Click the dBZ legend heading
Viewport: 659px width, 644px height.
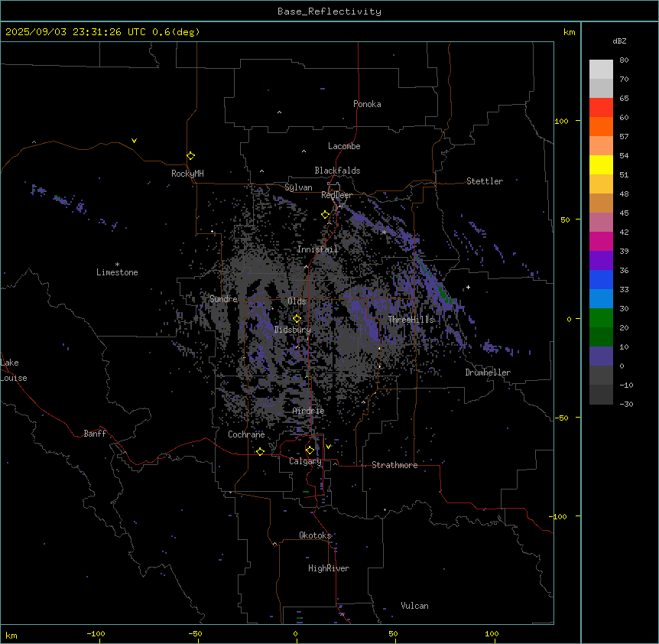(x=619, y=41)
